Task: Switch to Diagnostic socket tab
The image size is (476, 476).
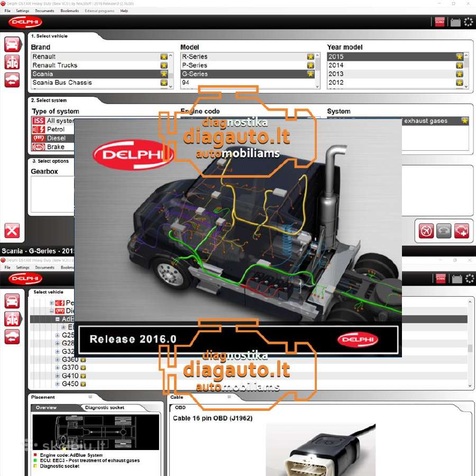Action: point(105,407)
